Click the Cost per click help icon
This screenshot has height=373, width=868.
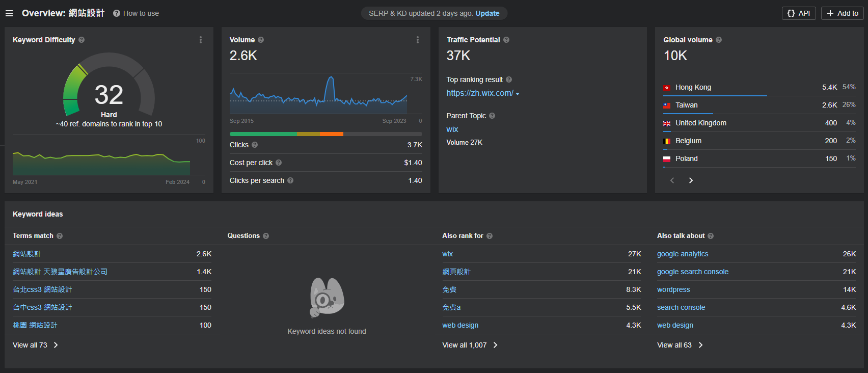[279, 163]
